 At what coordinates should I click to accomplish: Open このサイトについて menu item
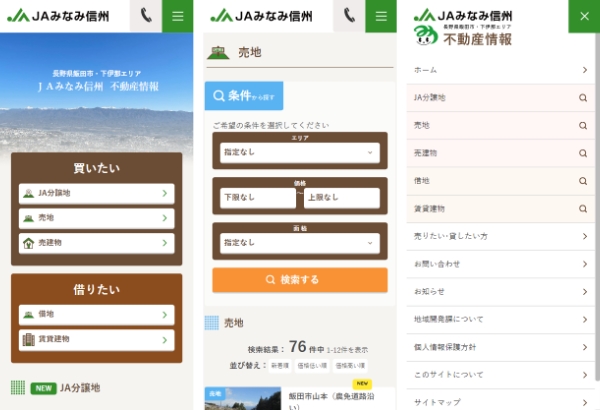pyautogui.click(x=501, y=375)
